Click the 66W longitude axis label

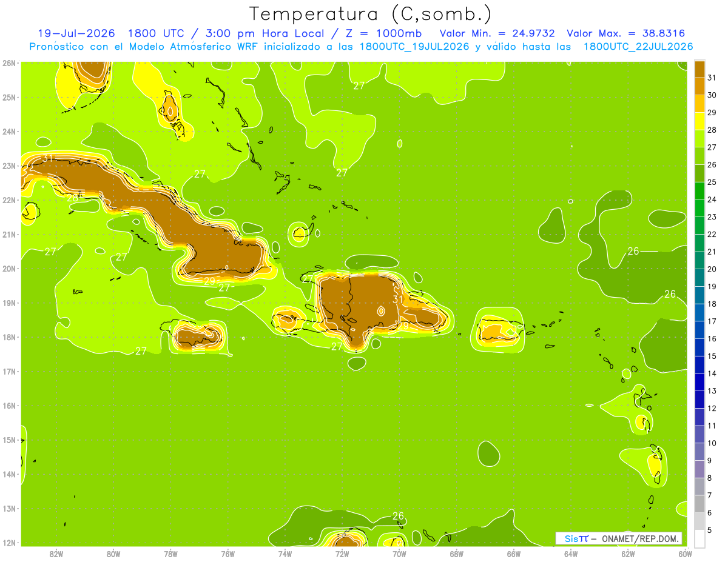coord(514,554)
